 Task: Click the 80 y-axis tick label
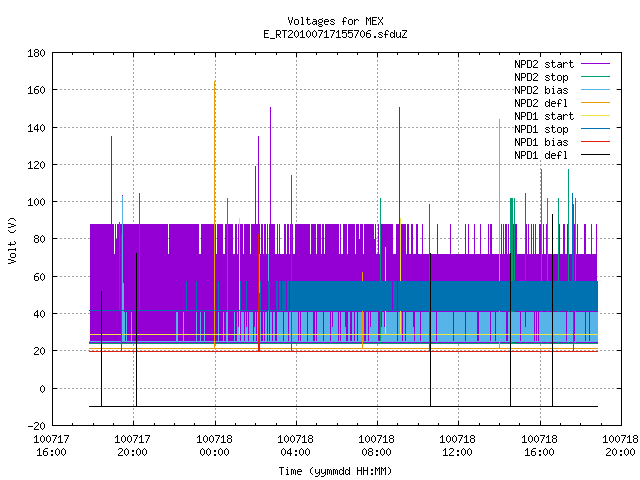(39, 239)
